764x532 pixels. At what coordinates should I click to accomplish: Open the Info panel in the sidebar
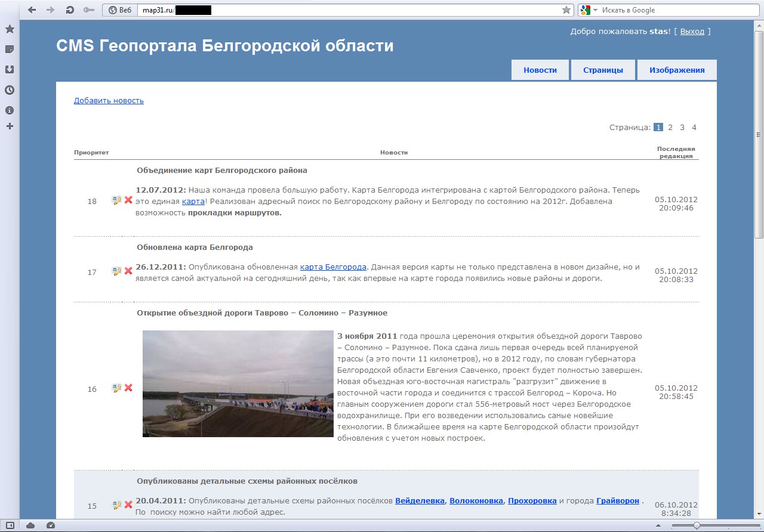pos(10,110)
